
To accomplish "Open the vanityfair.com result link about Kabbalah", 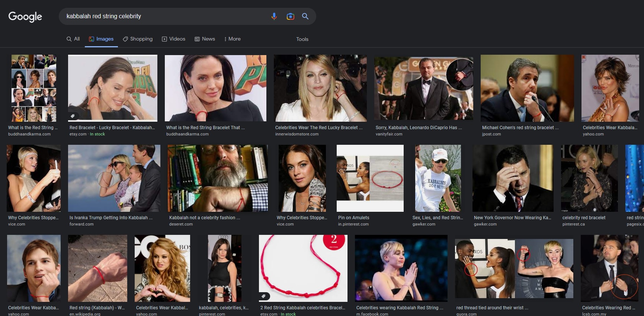I will pyautogui.click(x=419, y=128).
